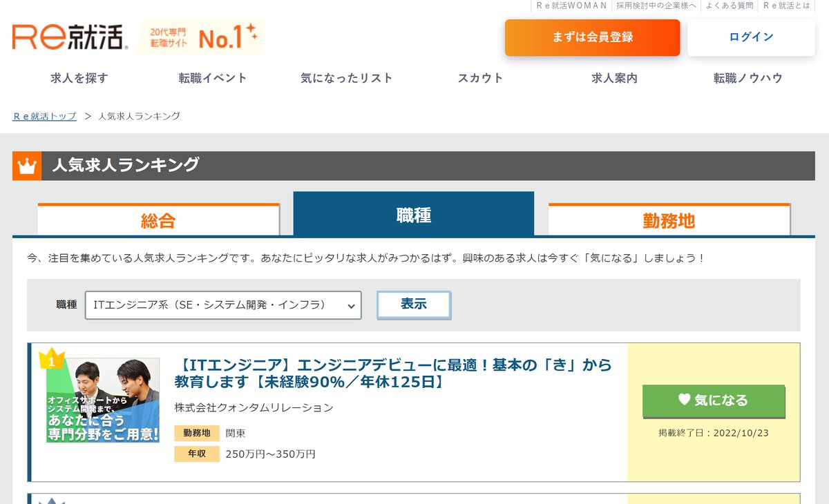Click the ITエンジニア job thumbnail image

(x=103, y=400)
